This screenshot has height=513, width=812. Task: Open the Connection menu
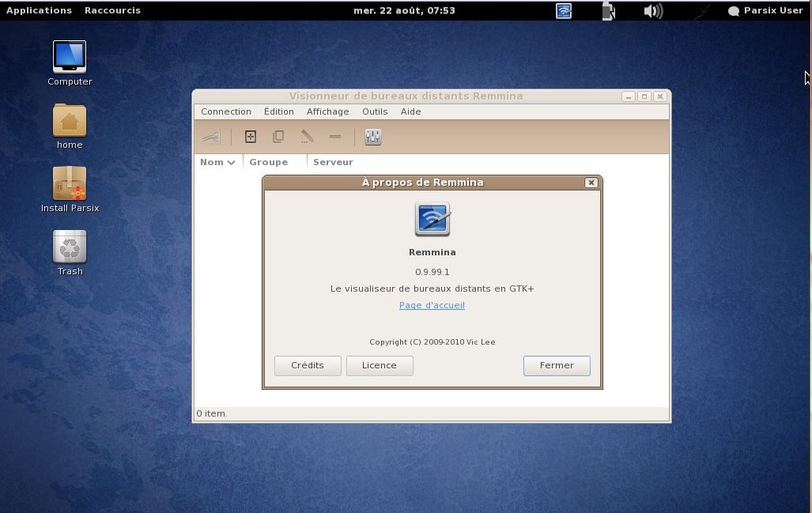coord(226,111)
